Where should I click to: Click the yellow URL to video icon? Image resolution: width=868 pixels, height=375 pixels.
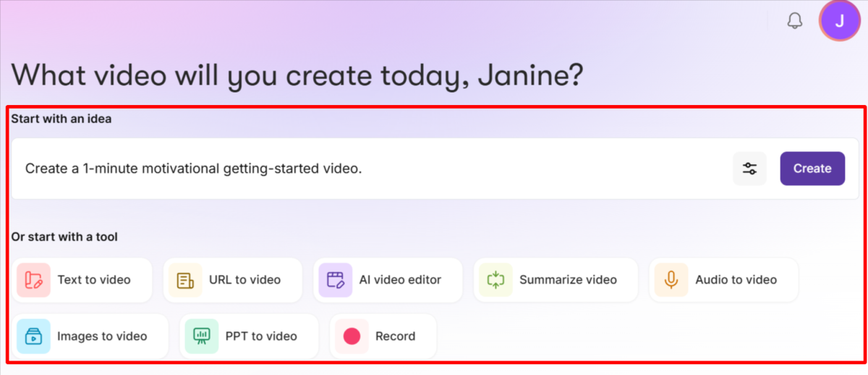pos(185,280)
